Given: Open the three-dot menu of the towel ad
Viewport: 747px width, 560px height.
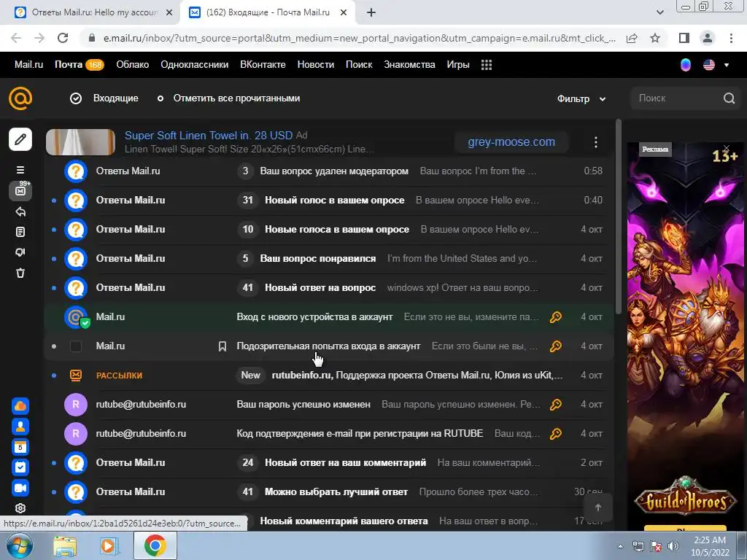Looking at the screenshot, I should click(x=595, y=142).
